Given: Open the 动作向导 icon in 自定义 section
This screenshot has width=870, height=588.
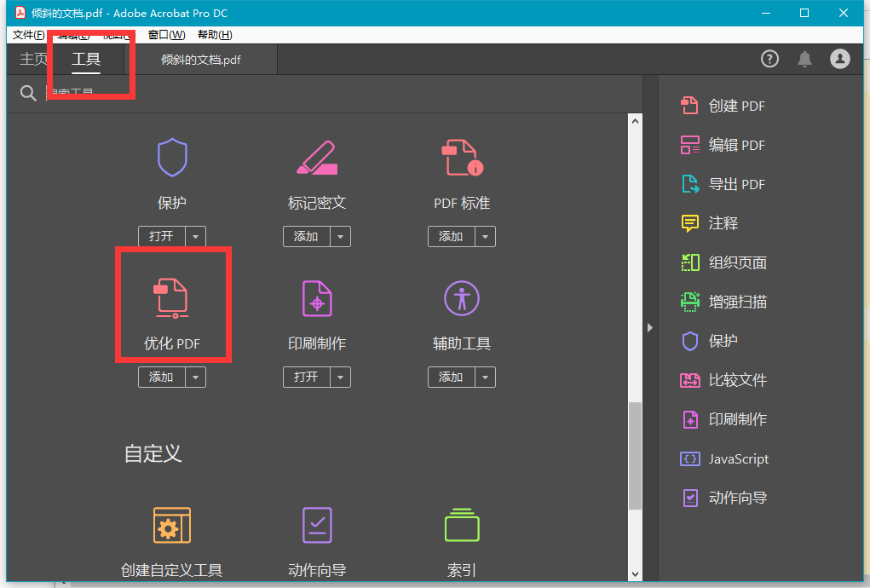Looking at the screenshot, I should (317, 525).
